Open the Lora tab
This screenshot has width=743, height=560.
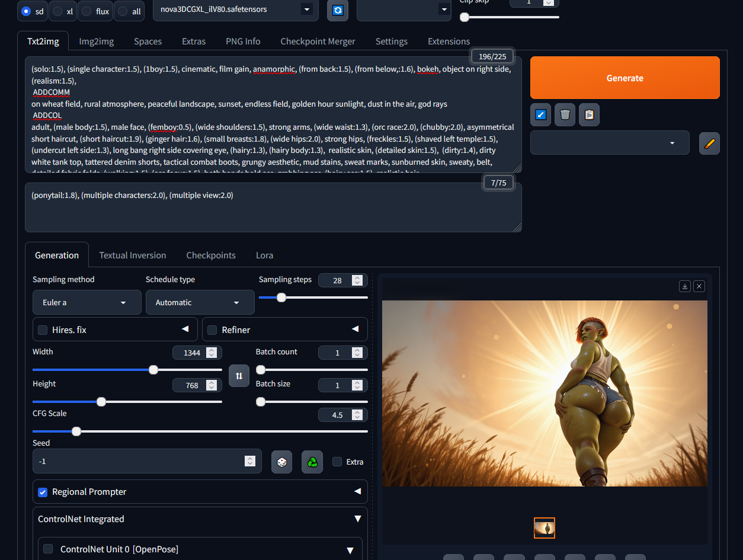(264, 255)
